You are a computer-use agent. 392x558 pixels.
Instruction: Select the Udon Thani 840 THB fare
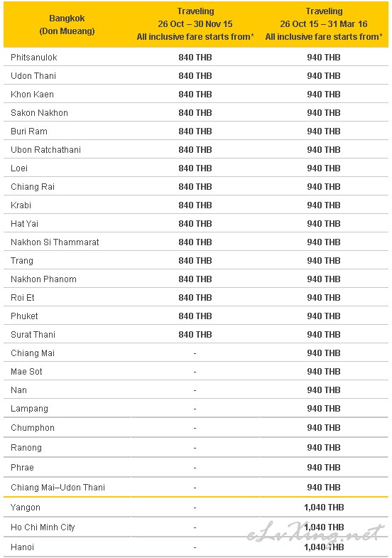(x=195, y=76)
